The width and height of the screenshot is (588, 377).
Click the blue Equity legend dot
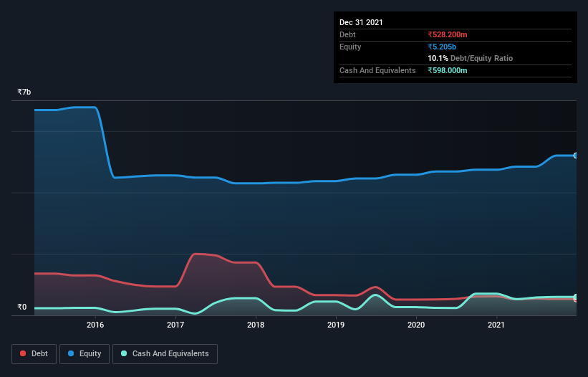71,353
